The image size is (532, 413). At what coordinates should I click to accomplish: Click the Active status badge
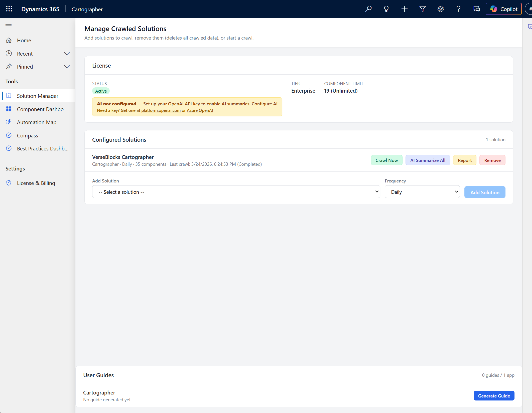(x=101, y=91)
